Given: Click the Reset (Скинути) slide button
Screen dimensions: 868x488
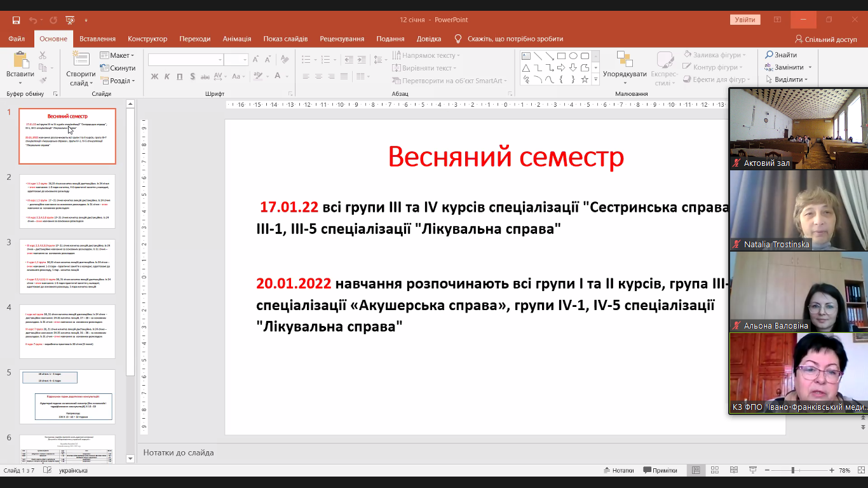Looking at the screenshot, I should tap(118, 68).
